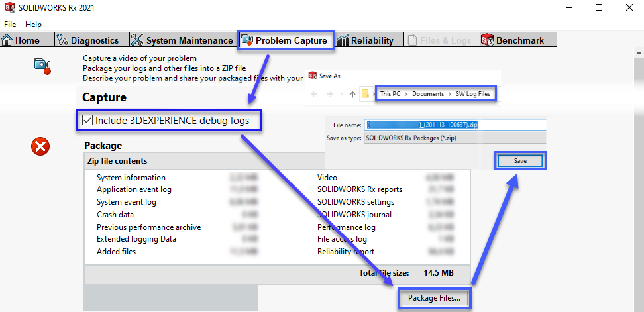Select the Reliability report row
The image size is (644, 312).
click(x=346, y=252)
